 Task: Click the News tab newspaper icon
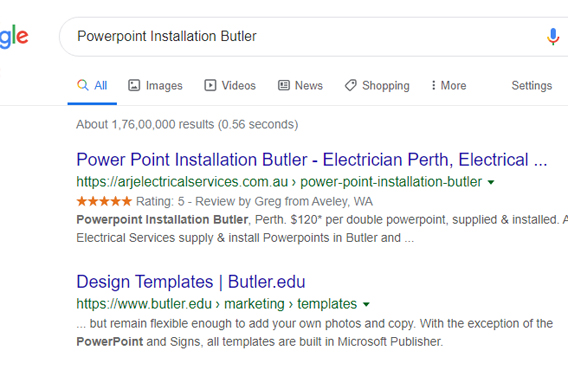click(x=284, y=86)
